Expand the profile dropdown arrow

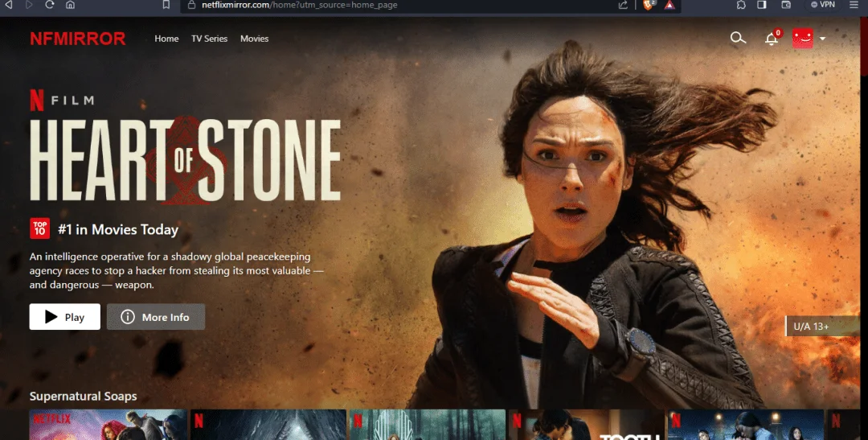coord(823,39)
